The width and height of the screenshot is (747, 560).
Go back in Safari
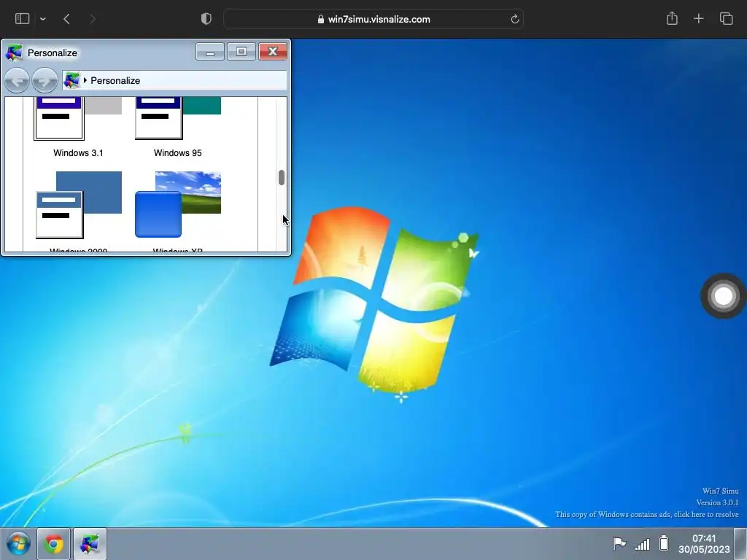66,19
